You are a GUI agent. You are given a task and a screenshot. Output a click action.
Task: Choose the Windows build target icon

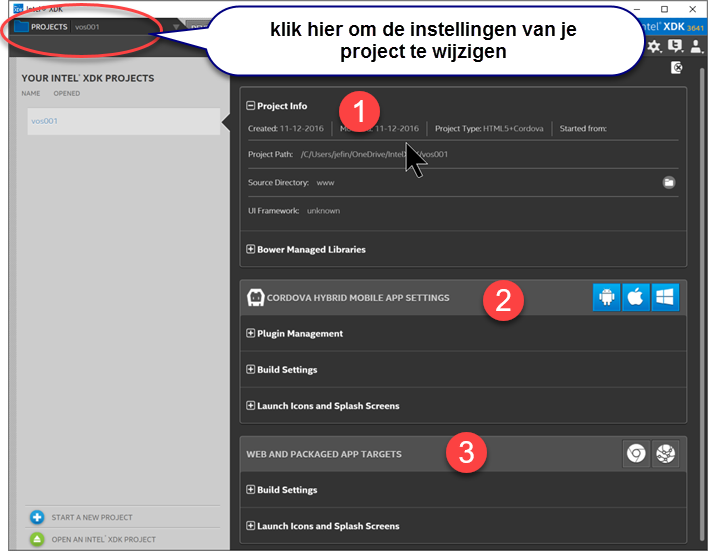point(665,297)
